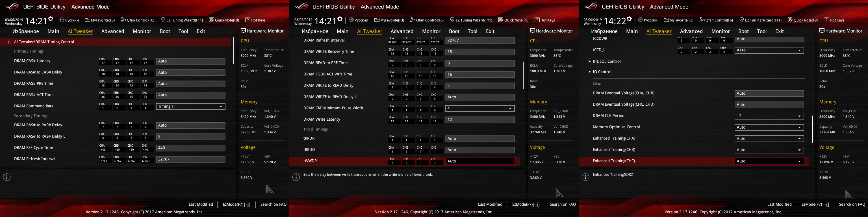Click the globe language icon in right screenshot
The width and height of the screenshot is (868, 217).
tap(641, 20)
